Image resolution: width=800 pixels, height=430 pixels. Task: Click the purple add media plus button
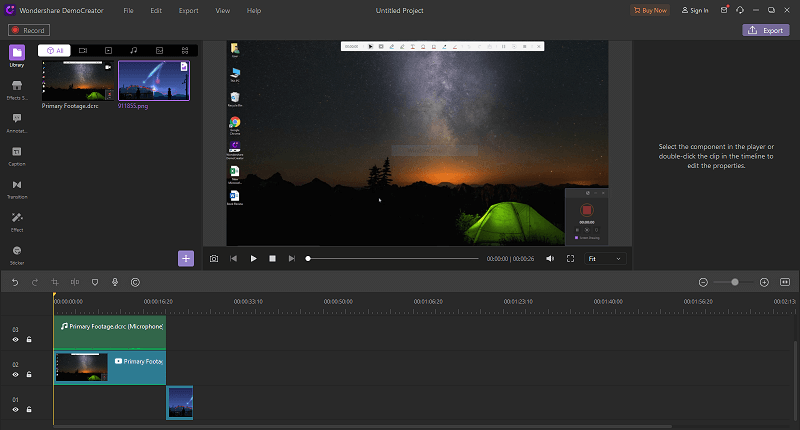186,259
